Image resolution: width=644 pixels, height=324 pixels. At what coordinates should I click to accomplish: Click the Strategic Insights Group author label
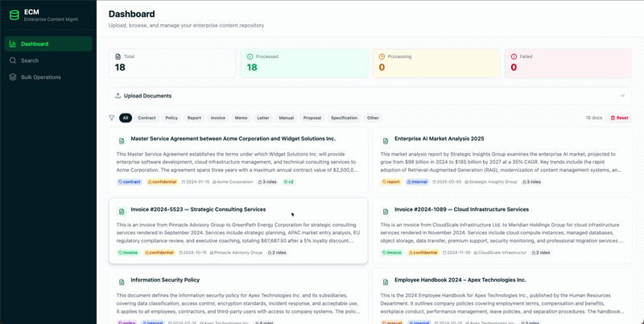coord(490,181)
